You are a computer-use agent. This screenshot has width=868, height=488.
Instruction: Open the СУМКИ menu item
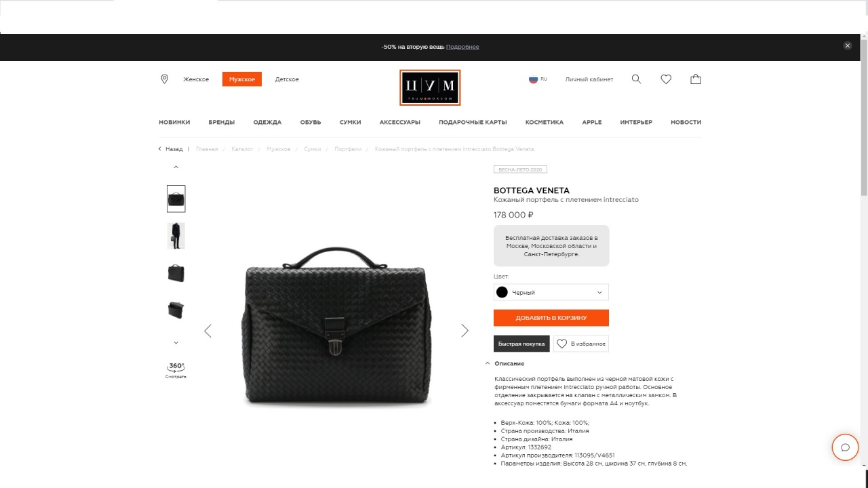pos(350,122)
